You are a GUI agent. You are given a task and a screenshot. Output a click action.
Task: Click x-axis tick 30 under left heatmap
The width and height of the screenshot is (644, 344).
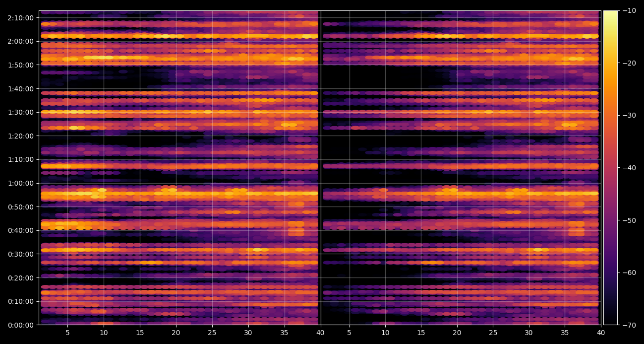248,333
